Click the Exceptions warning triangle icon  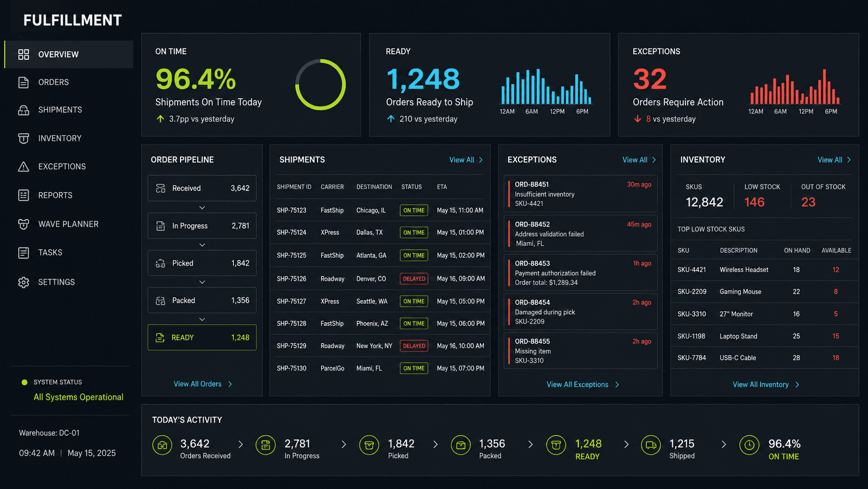23,166
